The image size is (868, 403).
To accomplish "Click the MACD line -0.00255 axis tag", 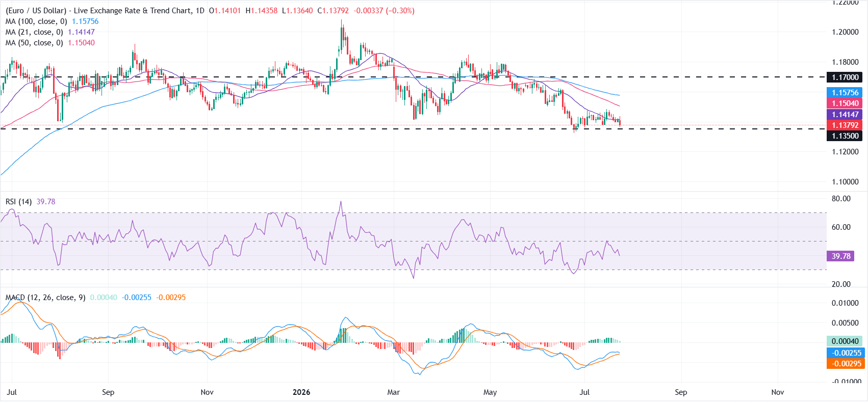I will click(x=845, y=353).
